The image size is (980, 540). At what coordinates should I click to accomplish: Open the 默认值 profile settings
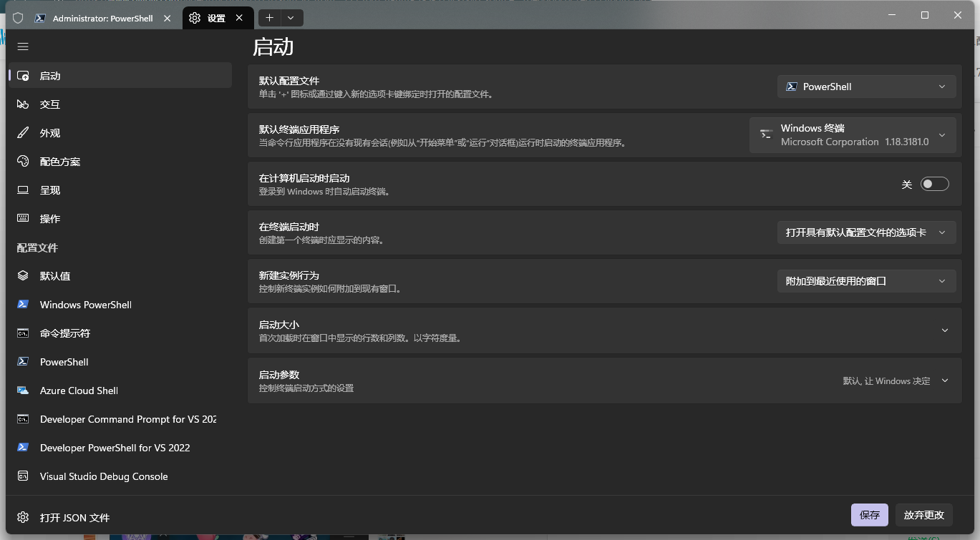click(x=120, y=276)
